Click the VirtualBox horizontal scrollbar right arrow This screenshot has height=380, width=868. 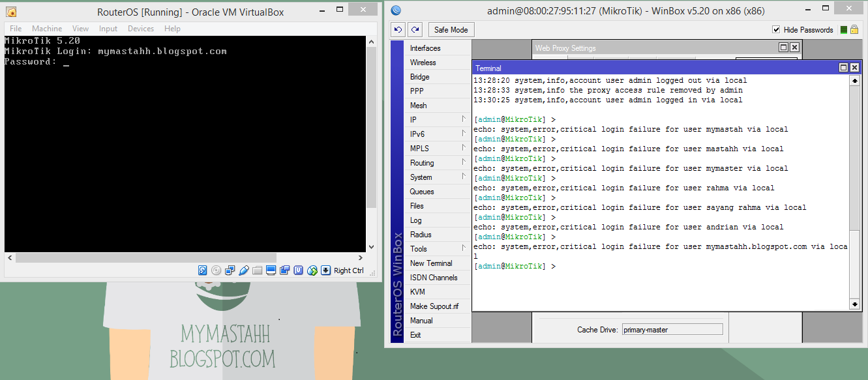[361, 257]
